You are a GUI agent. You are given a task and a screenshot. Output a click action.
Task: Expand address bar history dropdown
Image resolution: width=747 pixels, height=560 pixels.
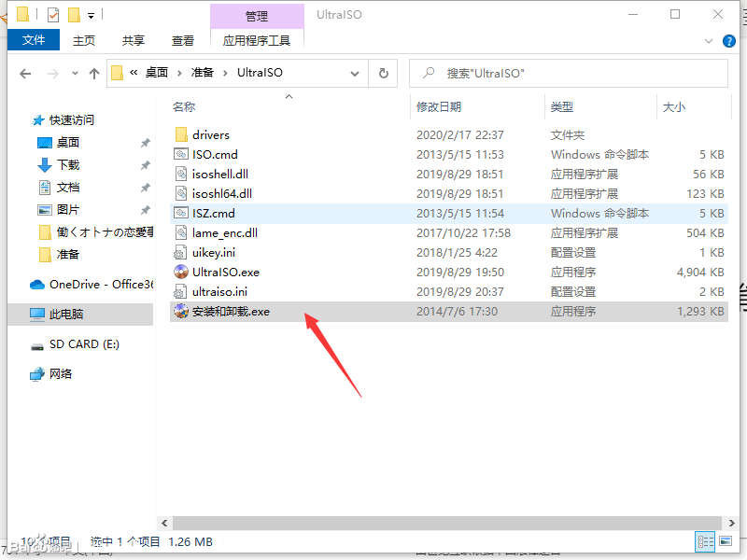pos(355,74)
